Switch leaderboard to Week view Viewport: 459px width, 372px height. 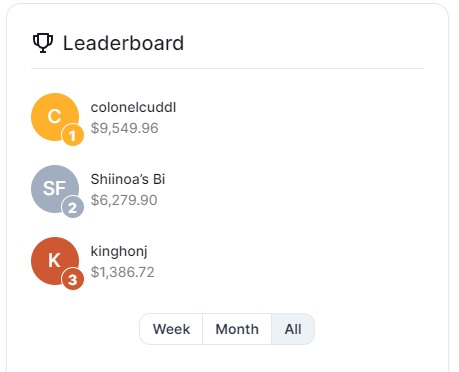pos(171,329)
